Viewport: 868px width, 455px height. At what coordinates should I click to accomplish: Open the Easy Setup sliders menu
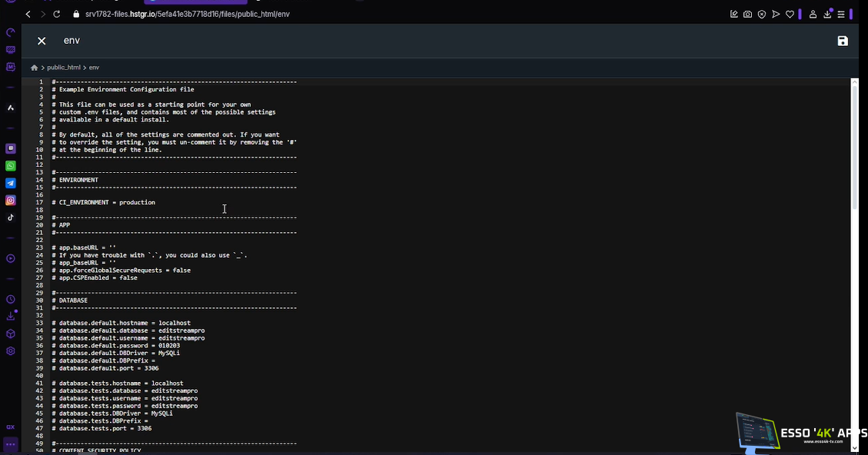pos(841,14)
